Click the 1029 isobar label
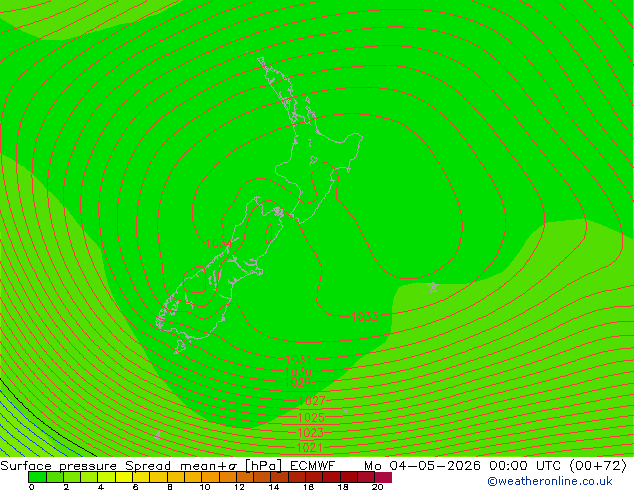The height and width of the screenshot is (490, 634). 298,382
